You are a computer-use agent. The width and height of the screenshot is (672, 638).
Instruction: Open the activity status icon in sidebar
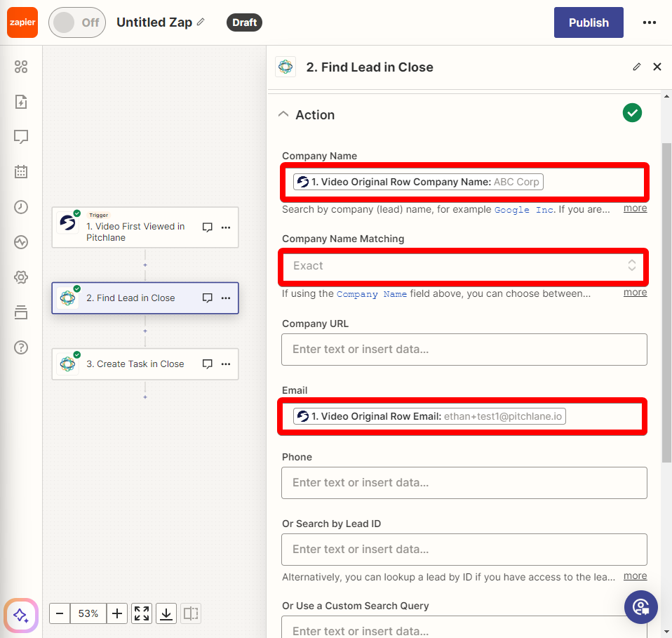click(21, 242)
